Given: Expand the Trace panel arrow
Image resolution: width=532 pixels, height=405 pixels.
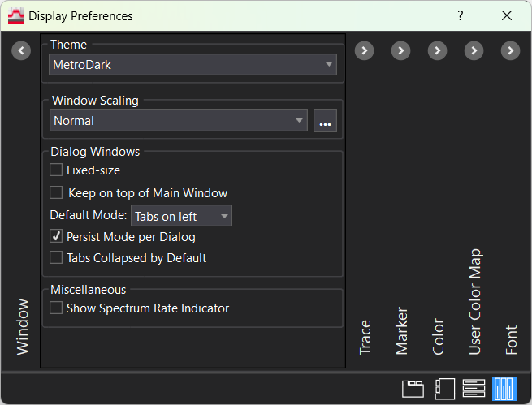Looking at the screenshot, I should [x=365, y=51].
